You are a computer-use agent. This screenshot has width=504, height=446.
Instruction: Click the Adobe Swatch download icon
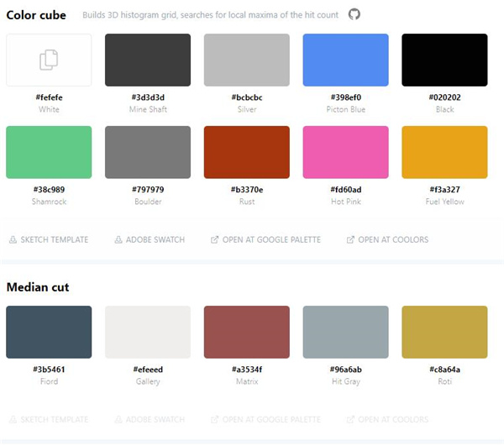[118, 240]
